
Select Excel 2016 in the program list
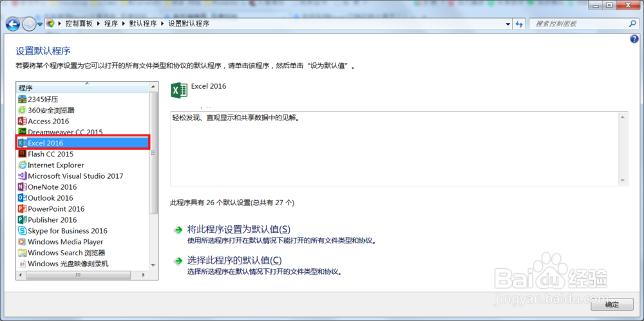tap(82, 143)
